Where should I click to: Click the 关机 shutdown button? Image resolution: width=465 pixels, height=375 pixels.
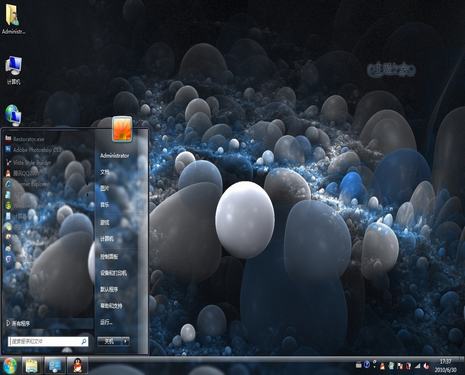click(109, 341)
